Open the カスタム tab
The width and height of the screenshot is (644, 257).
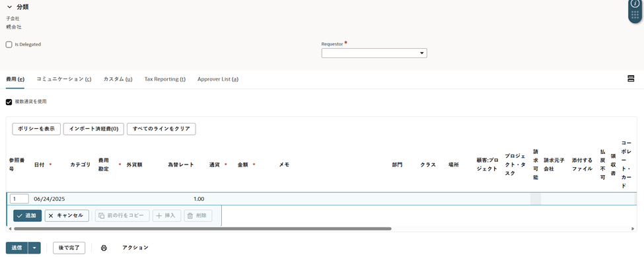pyautogui.click(x=118, y=79)
